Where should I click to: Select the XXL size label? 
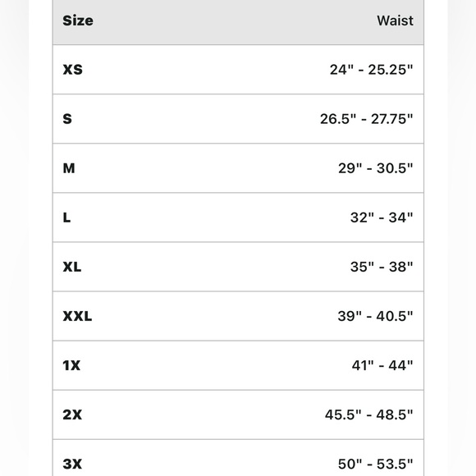[x=77, y=316]
